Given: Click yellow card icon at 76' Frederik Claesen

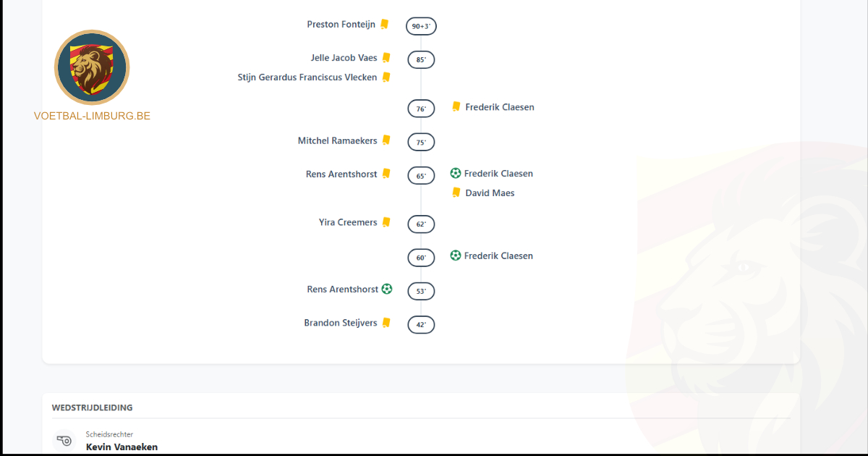Looking at the screenshot, I should tap(456, 106).
